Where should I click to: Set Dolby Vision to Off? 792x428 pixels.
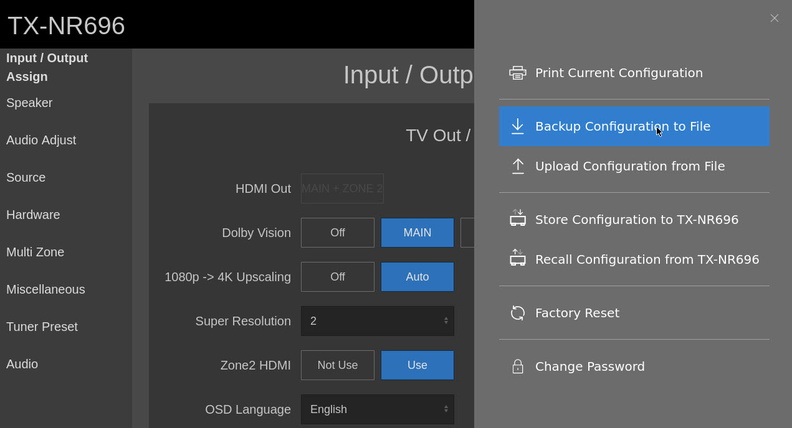pos(337,232)
